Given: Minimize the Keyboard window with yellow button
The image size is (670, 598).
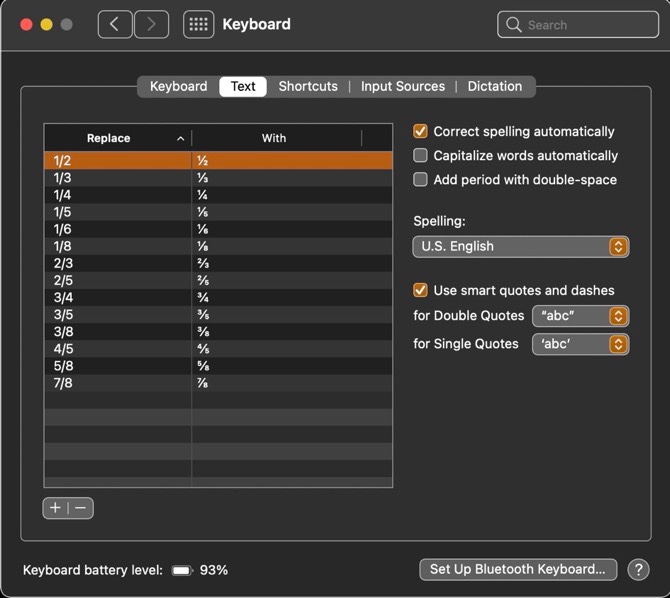Looking at the screenshot, I should [47, 24].
